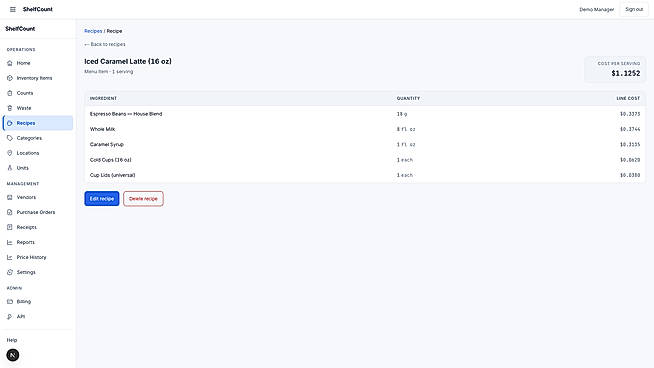Click the Receipts icon
Screen dimensions: 654x368
pos(10,227)
